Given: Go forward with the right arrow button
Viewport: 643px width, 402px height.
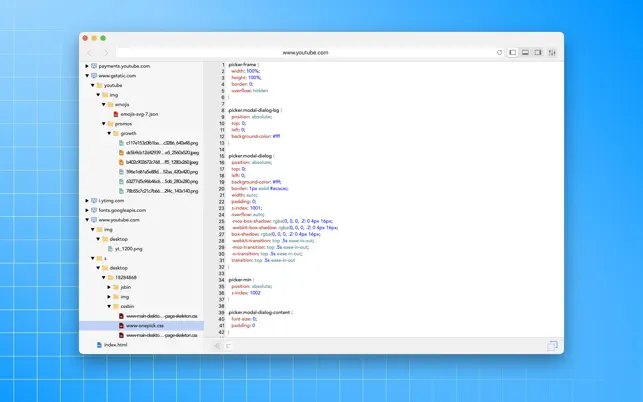Looking at the screenshot, I should [106, 53].
